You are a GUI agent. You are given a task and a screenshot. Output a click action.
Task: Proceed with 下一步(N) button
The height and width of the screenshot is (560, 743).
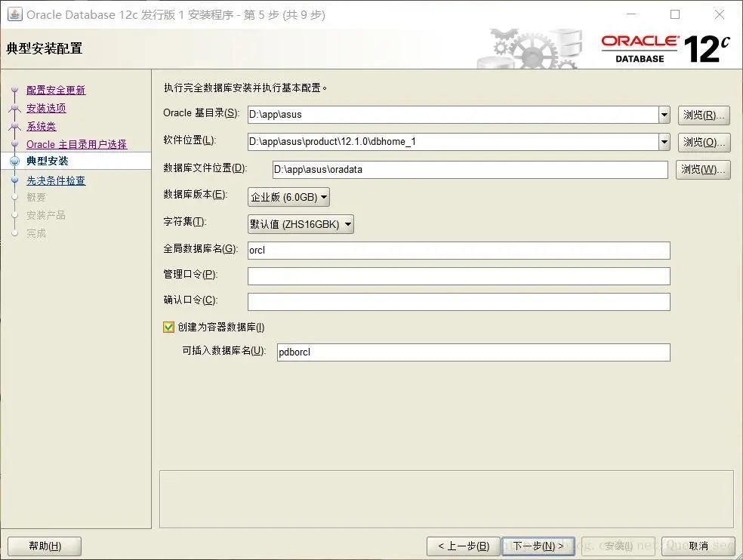pos(538,546)
